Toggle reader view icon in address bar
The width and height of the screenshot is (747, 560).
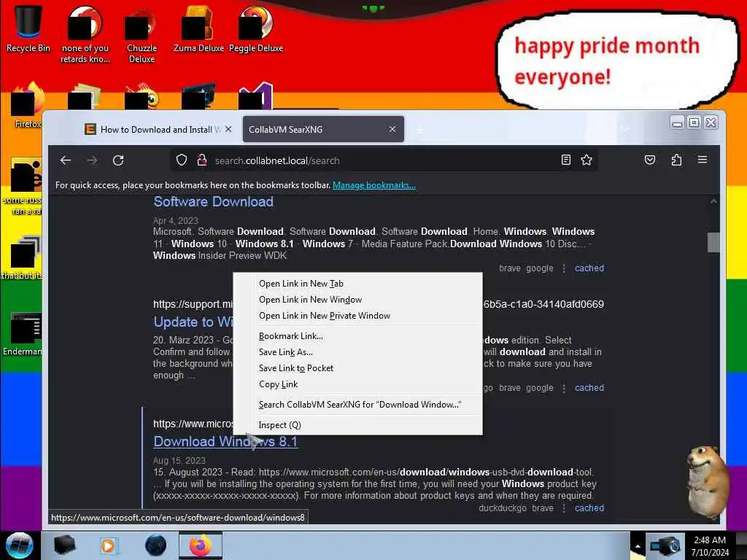pyautogui.click(x=565, y=160)
